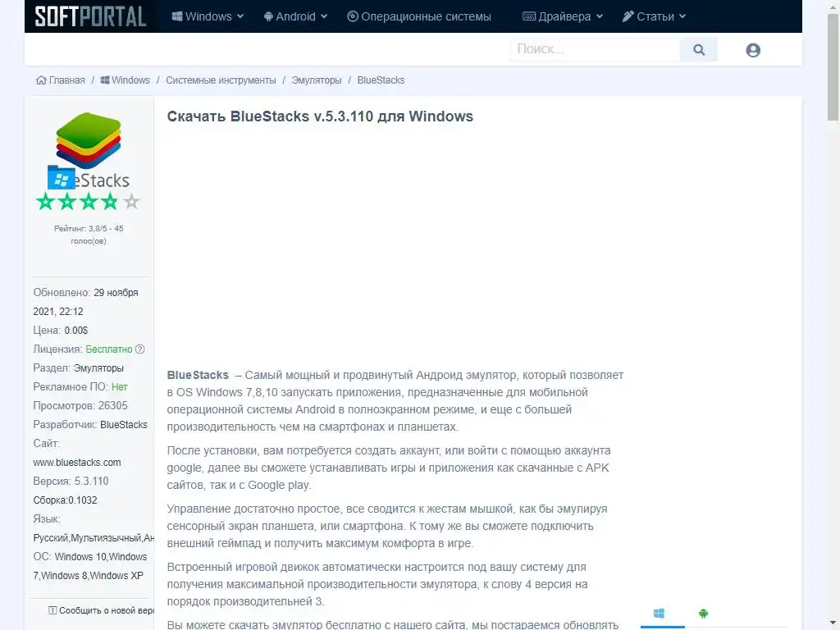Click the disc icon beside Операционные системы
Viewport: 840px width, 630px height.
(353, 16)
